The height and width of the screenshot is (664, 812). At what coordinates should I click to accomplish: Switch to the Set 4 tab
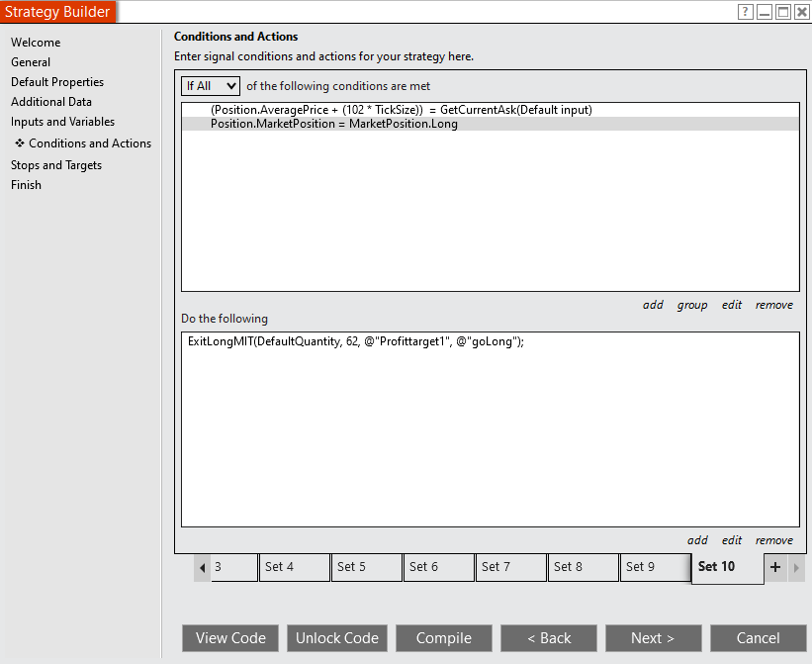(295, 567)
